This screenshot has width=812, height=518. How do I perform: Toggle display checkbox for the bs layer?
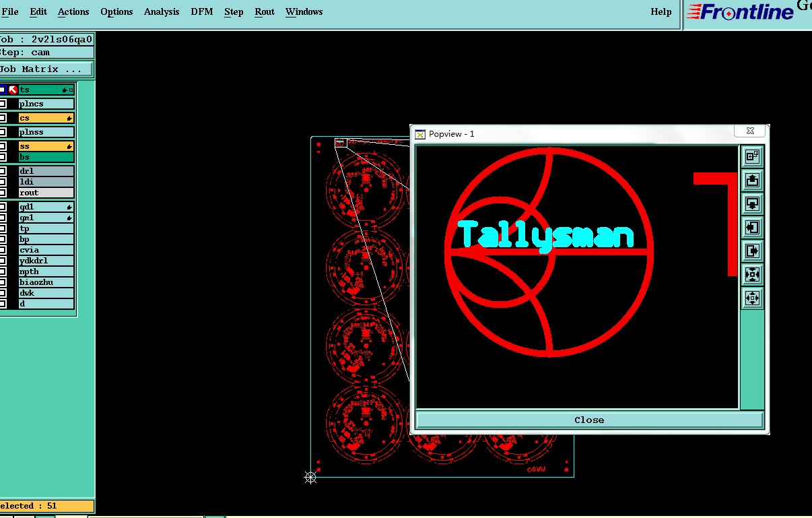[3, 157]
